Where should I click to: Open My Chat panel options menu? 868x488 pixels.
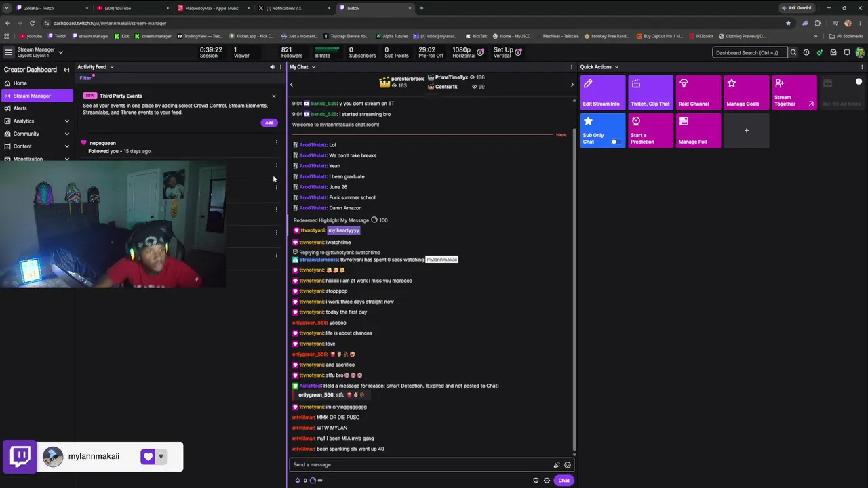tap(572, 67)
